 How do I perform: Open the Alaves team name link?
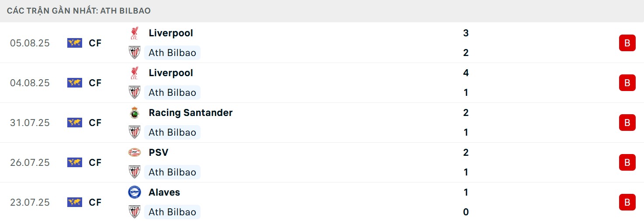coord(164,193)
